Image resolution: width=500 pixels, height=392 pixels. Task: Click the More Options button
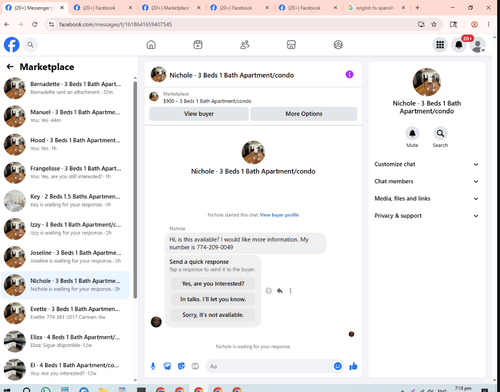(304, 114)
